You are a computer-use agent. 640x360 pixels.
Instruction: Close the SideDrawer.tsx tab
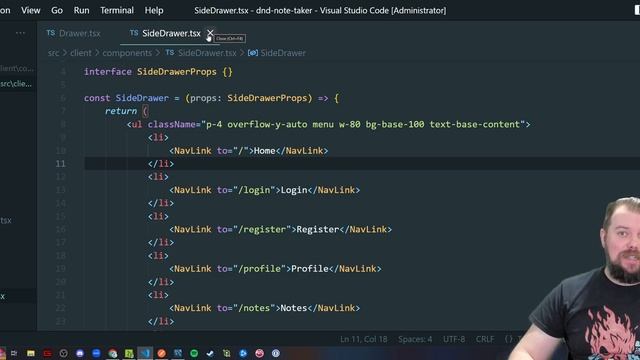pos(210,33)
